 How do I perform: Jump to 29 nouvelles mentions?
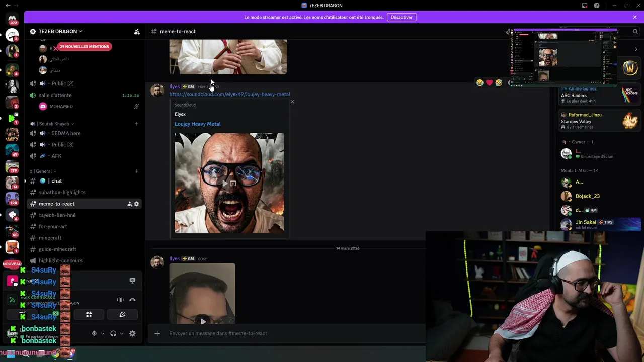(x=84, y=46)
